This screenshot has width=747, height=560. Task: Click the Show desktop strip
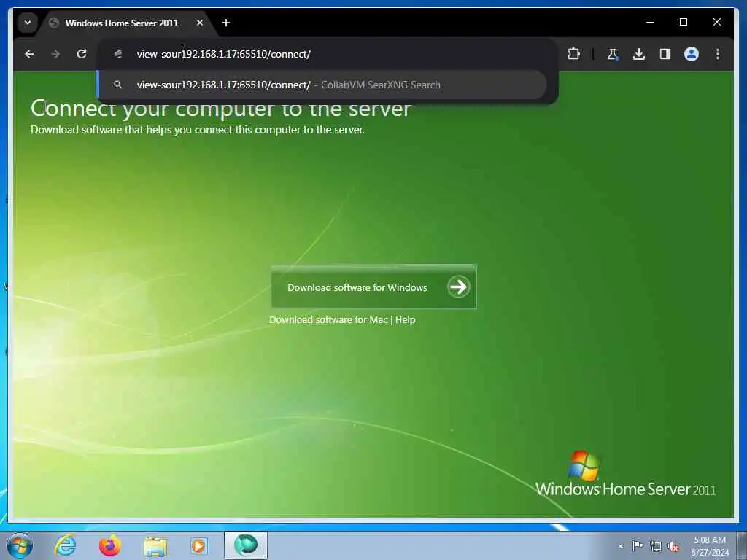742,545
